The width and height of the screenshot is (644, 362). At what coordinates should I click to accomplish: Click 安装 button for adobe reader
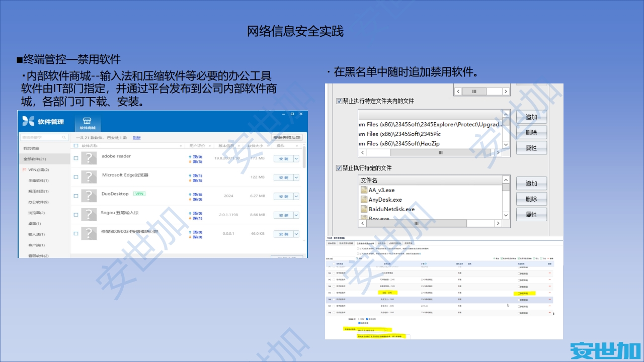283,158
